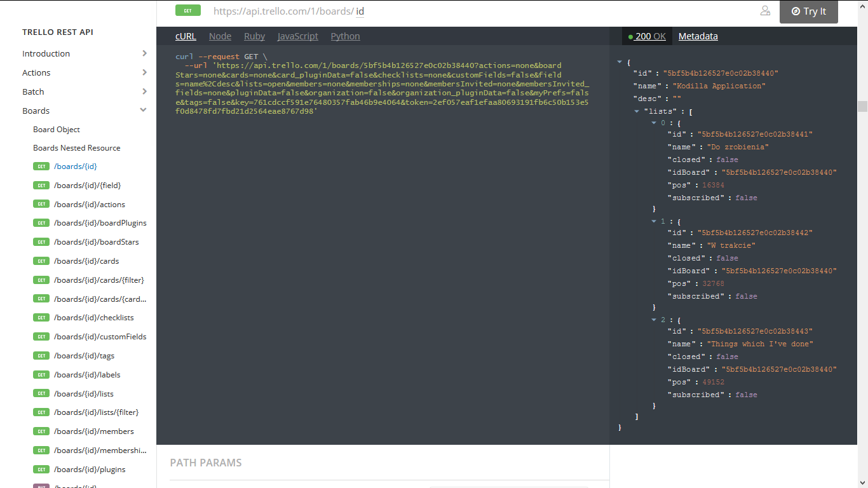Open the /boards/{id}/cards/{filter} endpoint
The image size is (868, 488).
[x=99, y=280]
